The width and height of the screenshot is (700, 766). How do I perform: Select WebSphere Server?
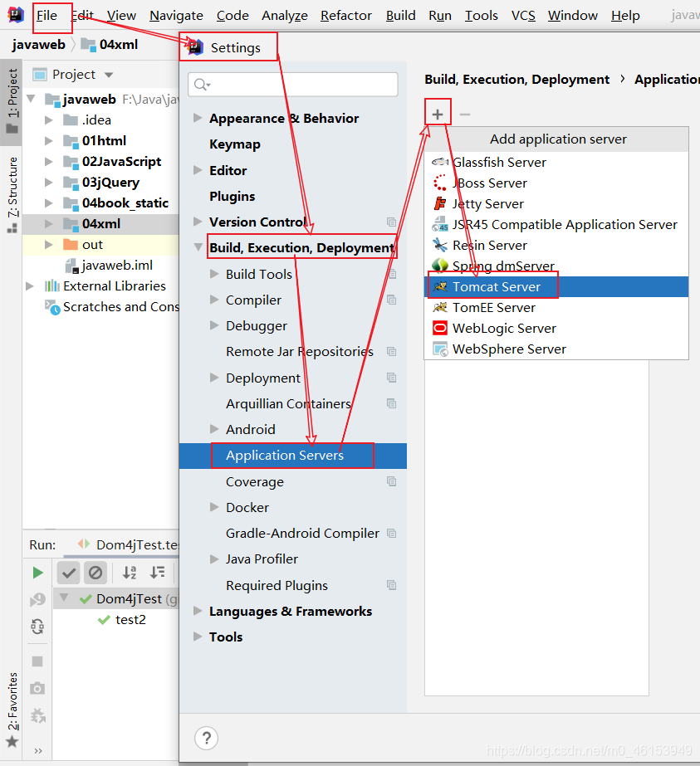tap(556, 349)
